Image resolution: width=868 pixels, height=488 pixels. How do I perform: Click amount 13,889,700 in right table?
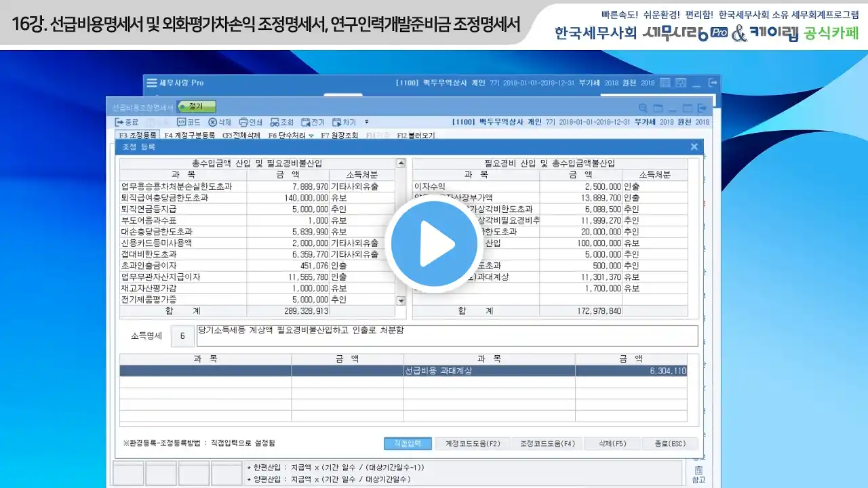pos(581,197)
